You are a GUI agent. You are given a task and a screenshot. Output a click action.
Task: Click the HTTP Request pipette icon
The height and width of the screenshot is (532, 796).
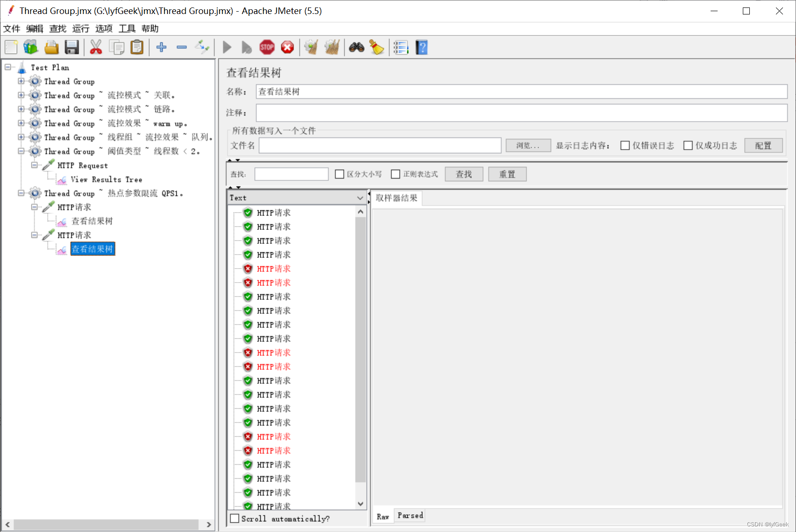click(x=49, y=166)
